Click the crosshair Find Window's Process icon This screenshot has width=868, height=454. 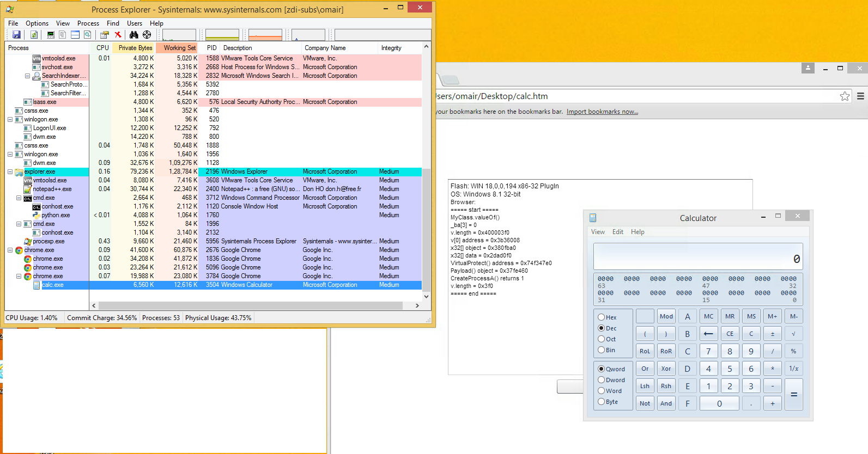coord(147,35)
